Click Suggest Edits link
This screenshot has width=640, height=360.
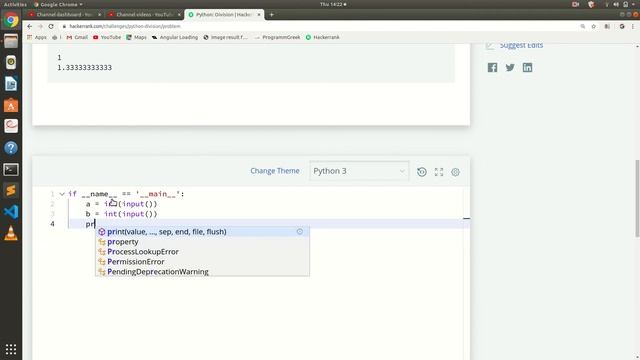(x=521, y=45)
